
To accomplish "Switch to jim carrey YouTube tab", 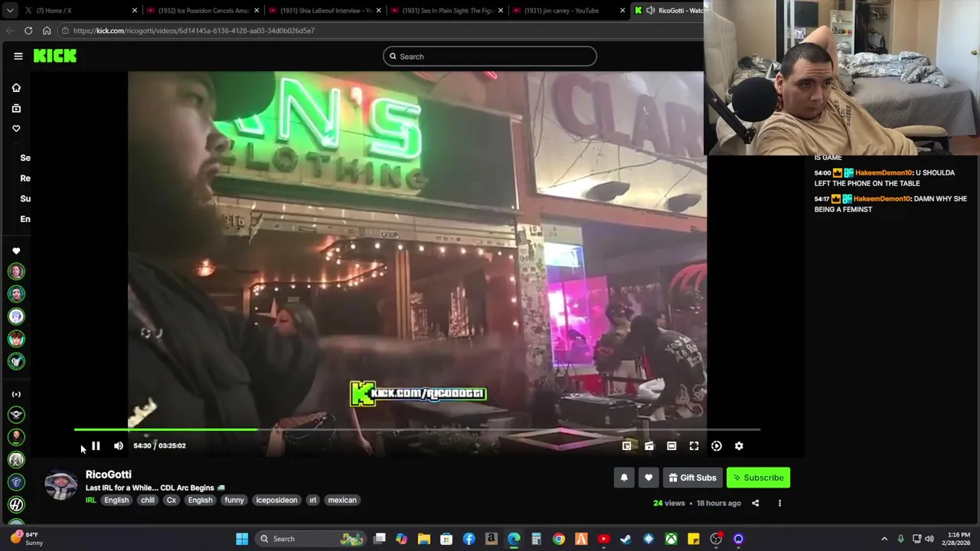I will 567,11.
